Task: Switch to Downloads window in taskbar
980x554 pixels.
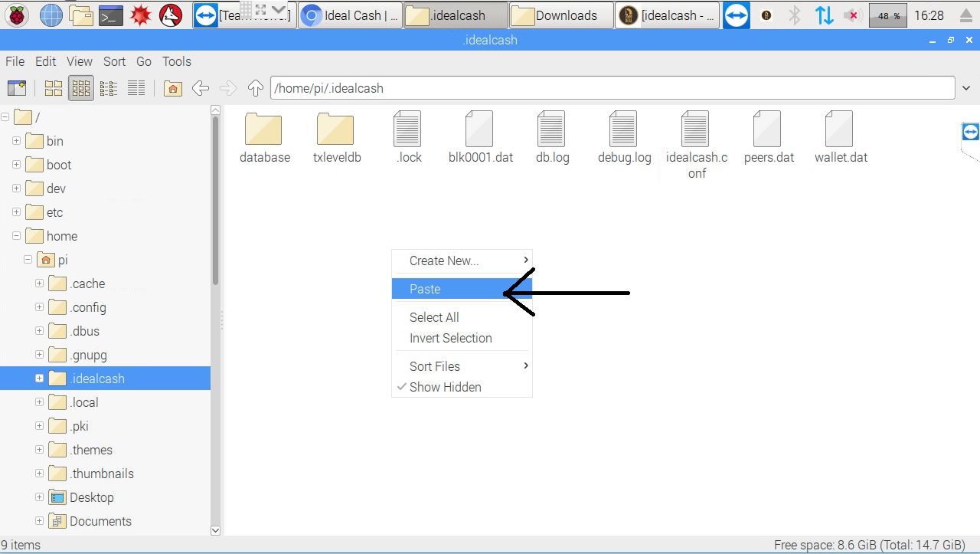Action: point(560,15)
